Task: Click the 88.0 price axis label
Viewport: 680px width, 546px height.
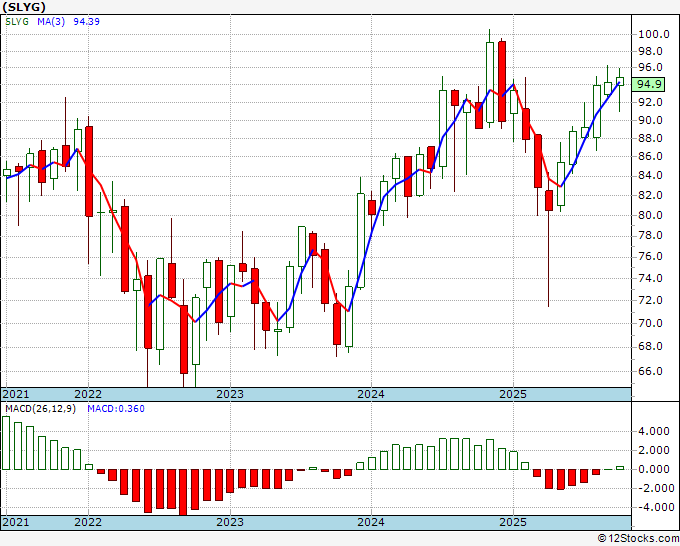Action: 650,138
